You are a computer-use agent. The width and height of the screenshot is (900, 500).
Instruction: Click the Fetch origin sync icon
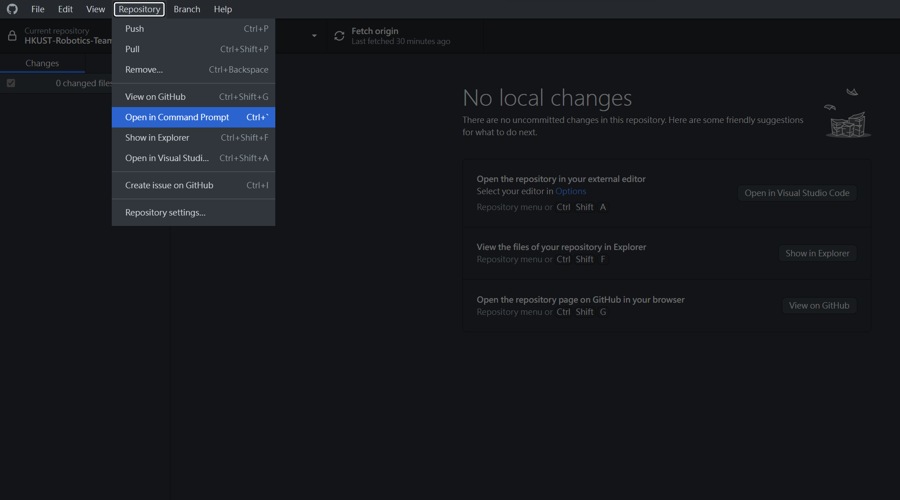click(x=339, y=36)
